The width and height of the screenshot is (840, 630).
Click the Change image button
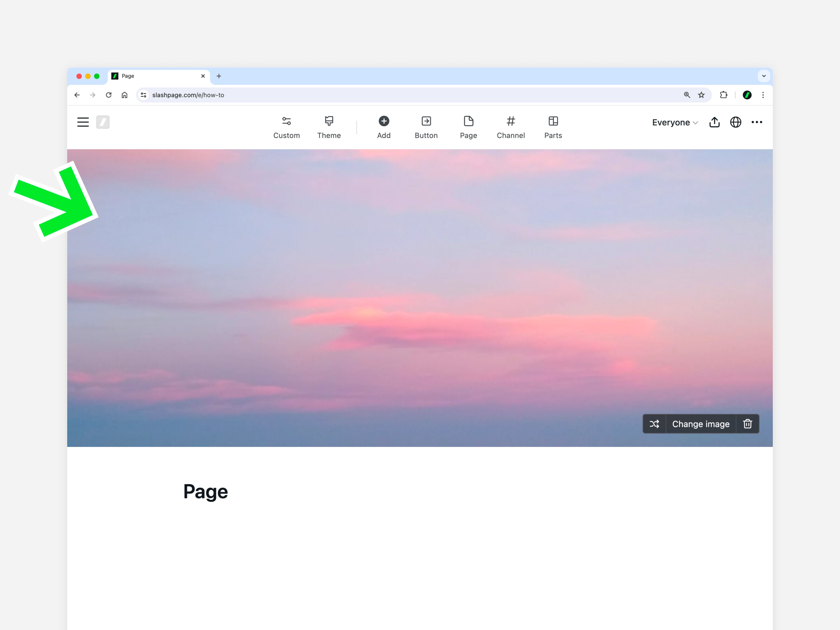(x=701, y=424)
